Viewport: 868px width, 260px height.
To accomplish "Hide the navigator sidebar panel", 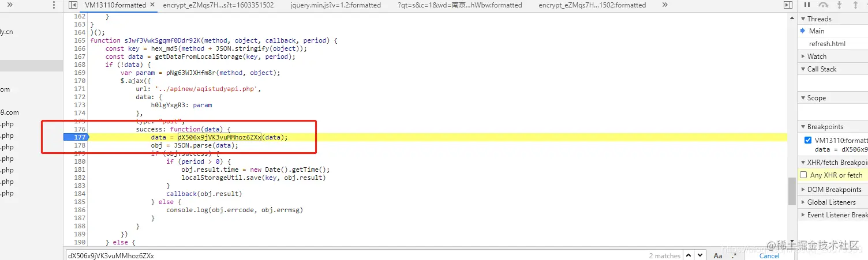I will (x=73, y=5).
